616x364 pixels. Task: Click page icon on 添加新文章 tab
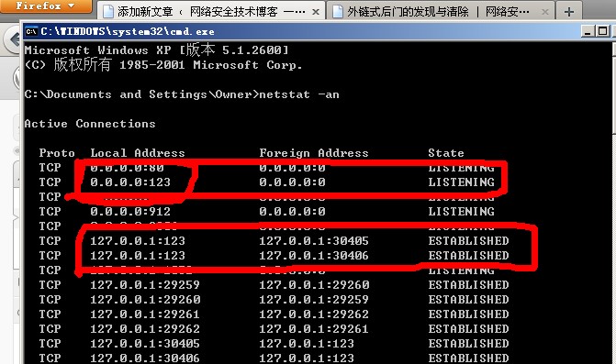[x=108, y=12]
